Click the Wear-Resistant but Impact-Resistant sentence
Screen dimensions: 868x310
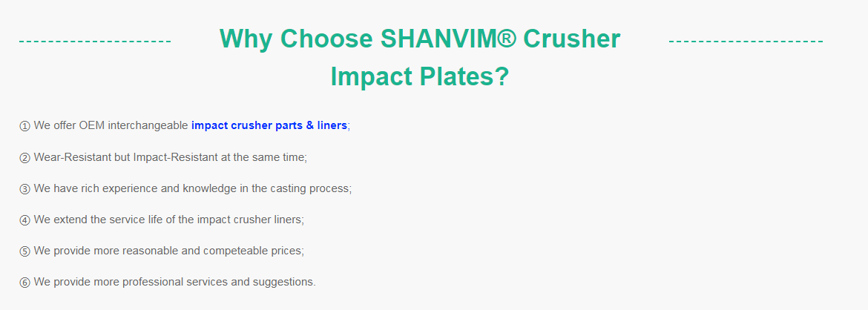(171, 157)
